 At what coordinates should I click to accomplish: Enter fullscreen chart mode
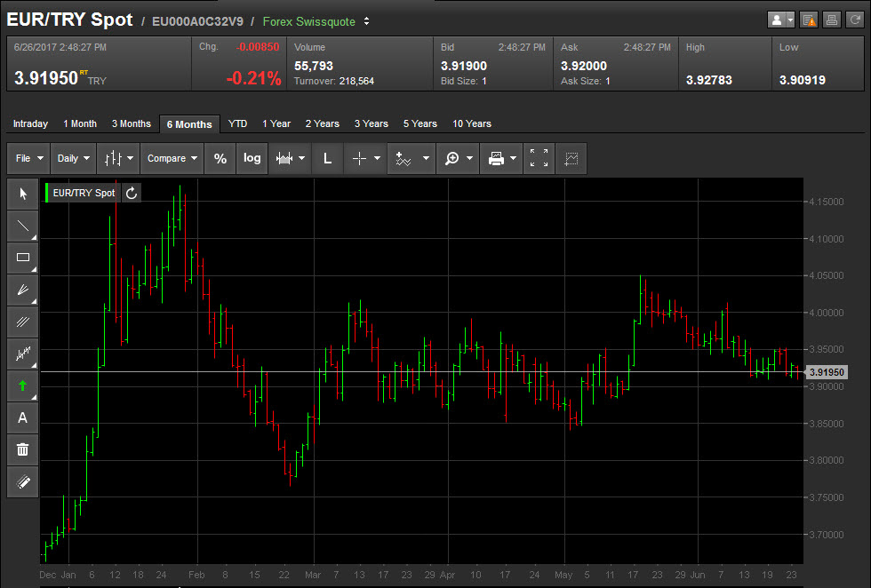pos(539,158)
